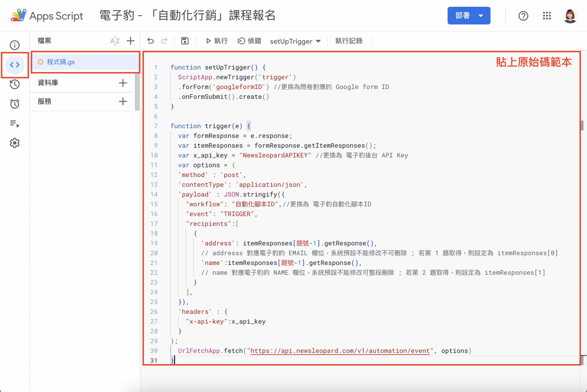Run the function with 執行 button

coord(217,41)
